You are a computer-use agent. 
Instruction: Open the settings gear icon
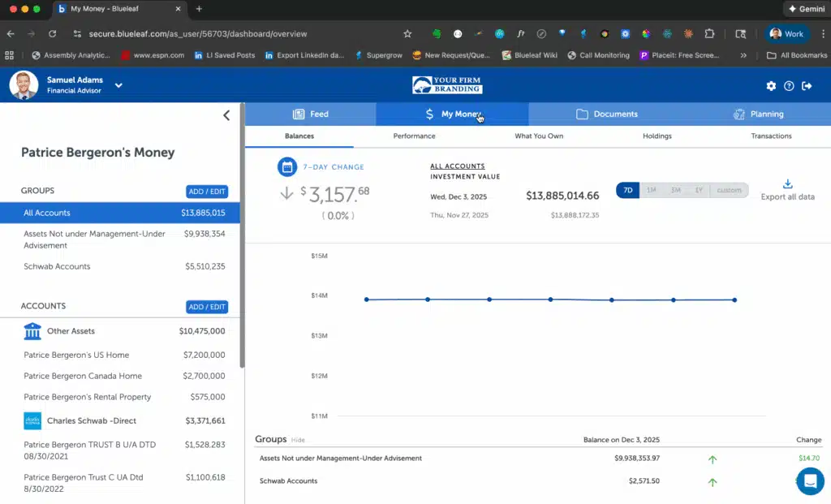[x=771, y=86]
